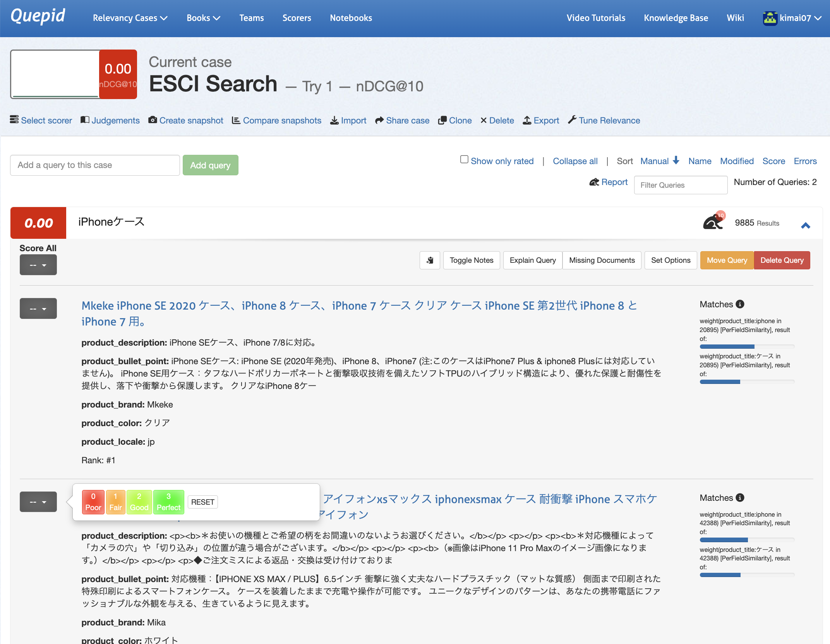Click the Create snapshot camera icon

pos(153,120)
